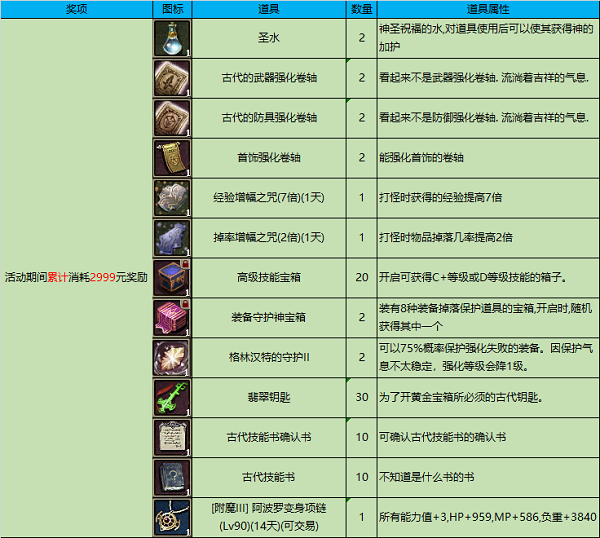Click the quantity 30 cell for 翡翠钥匙

[360, 397]
